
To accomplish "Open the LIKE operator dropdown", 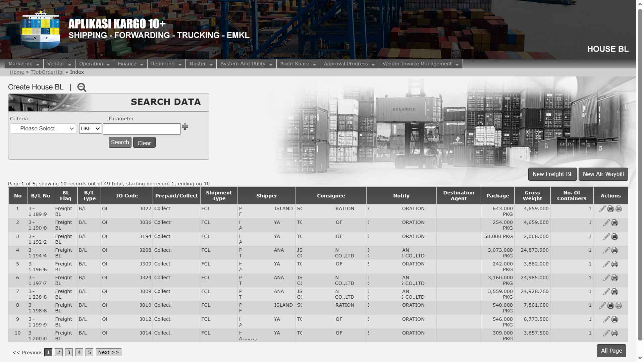I will tap(90, 129).
